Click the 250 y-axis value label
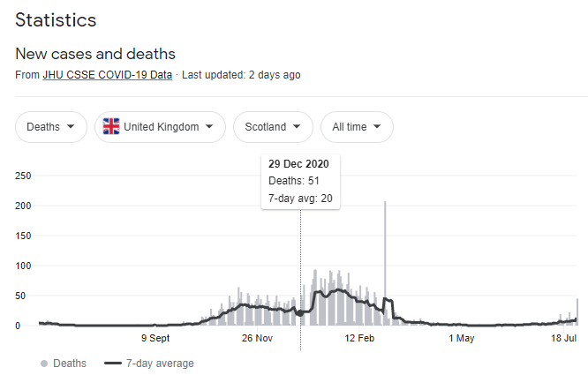This screenshot has width=588, height=375. click(x=24, y=176)
